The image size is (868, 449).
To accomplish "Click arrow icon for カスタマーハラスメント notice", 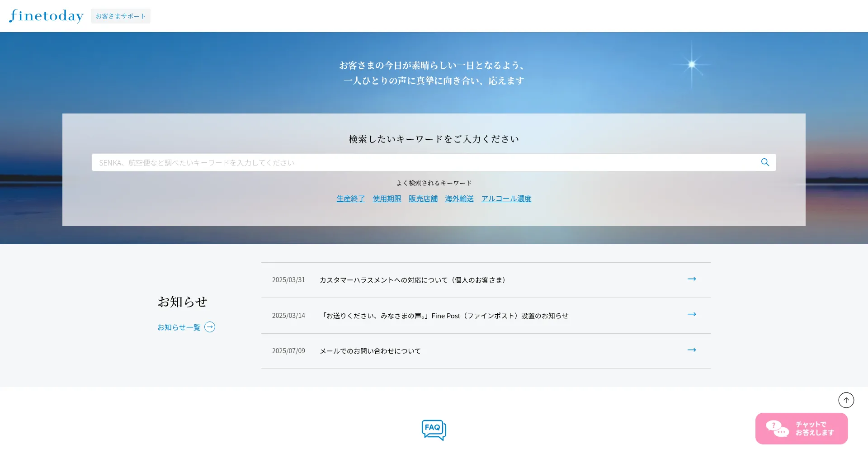I will tap(691, 279).
